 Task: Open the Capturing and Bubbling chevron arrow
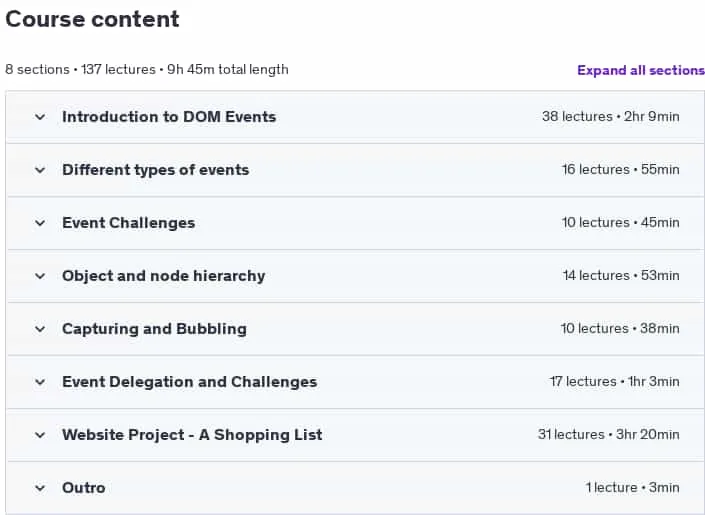(x=40, y=329)
